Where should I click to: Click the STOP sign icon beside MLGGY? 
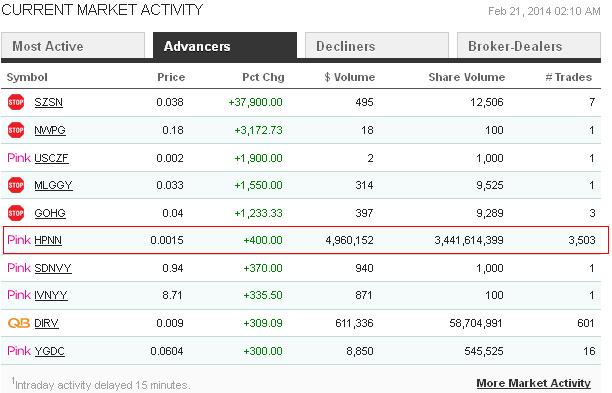click(16, 185)
